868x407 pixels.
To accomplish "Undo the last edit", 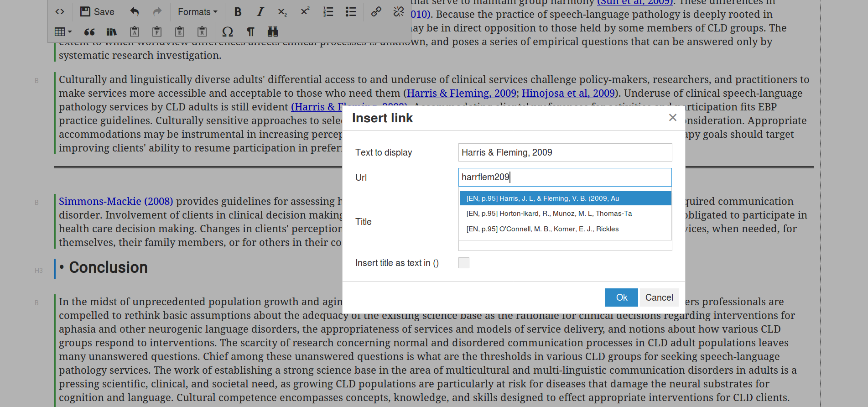I will pyautogui.click(x=134, y=12).
